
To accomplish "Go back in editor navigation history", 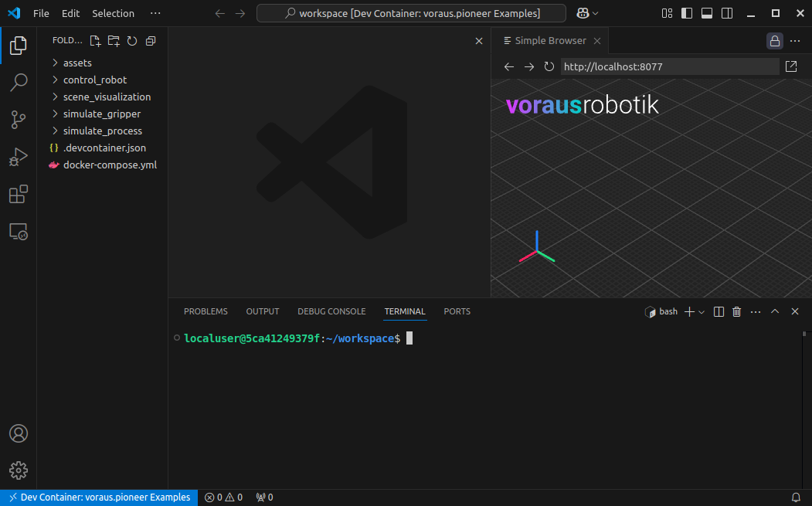I will coord(220,13).
